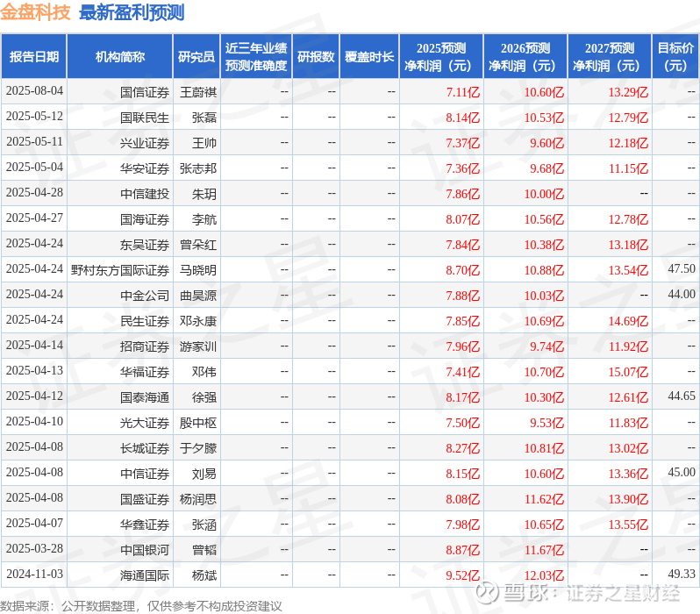Select the 研究员 column header
This screenshot has height=614, width=700.
(196, 56)
